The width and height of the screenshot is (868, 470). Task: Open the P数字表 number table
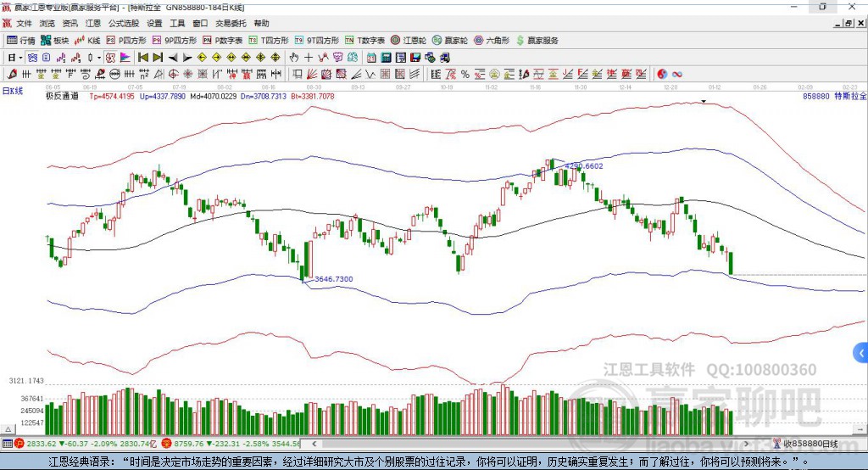[223, 41]
